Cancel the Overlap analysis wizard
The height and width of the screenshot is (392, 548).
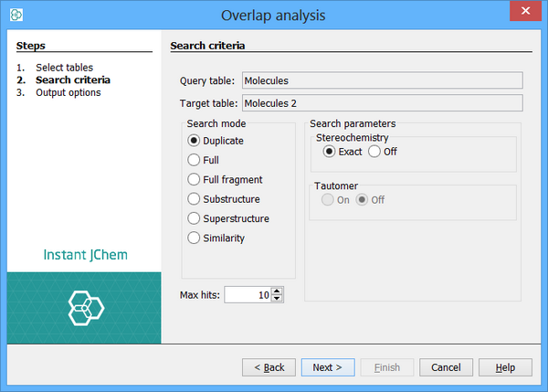(x=446, y=367)
